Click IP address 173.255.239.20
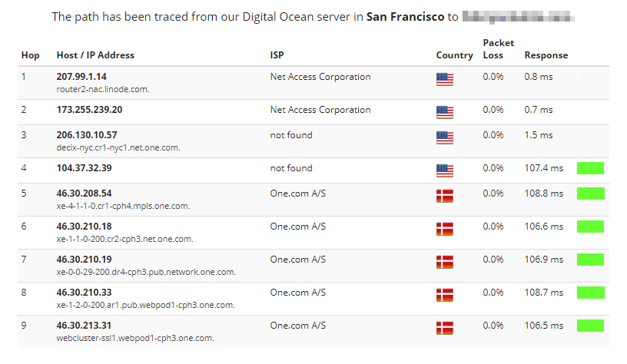The image size is (627, 364). click(89, 110)
